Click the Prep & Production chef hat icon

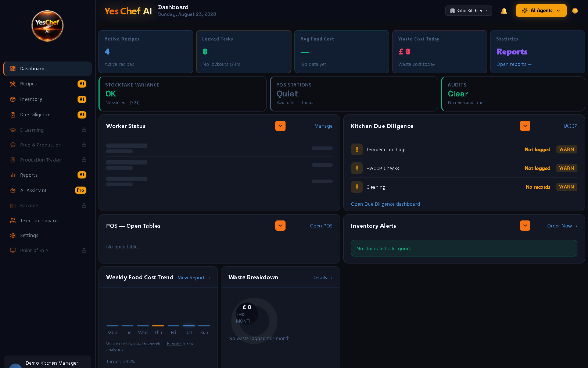coord(13,145)
